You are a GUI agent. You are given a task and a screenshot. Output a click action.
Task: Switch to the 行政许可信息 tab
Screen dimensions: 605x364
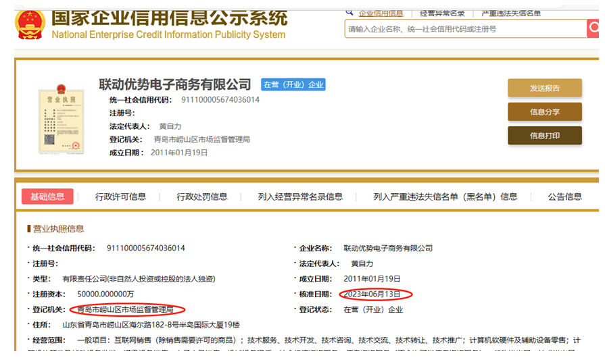(x=120, y=197)
